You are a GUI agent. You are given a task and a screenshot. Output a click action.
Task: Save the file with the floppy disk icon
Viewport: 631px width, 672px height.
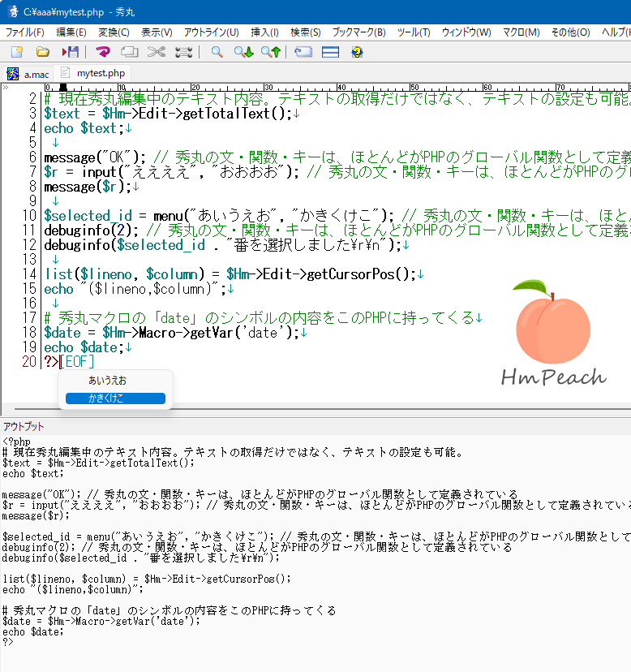point(71,52)
